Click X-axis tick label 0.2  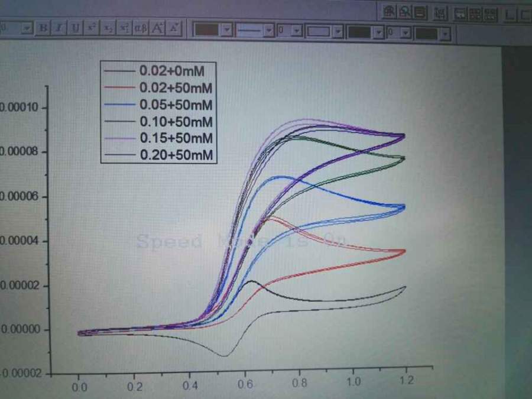(135, 387)
